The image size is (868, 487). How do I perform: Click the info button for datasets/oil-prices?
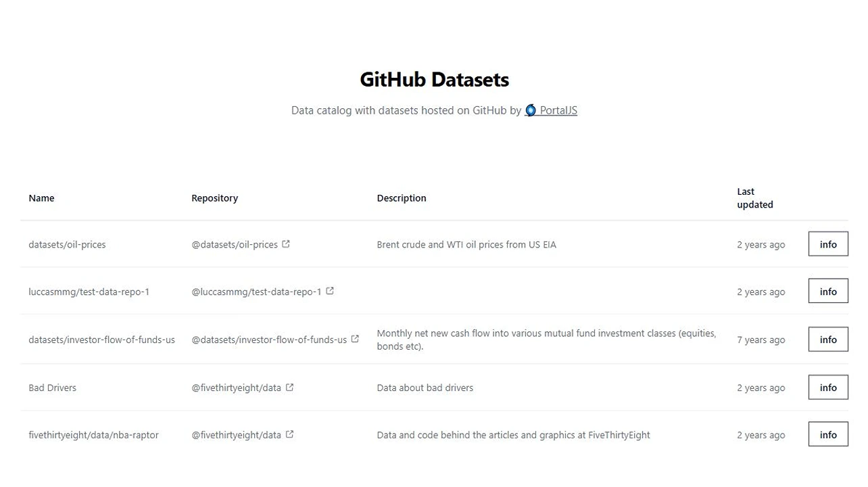827,243
